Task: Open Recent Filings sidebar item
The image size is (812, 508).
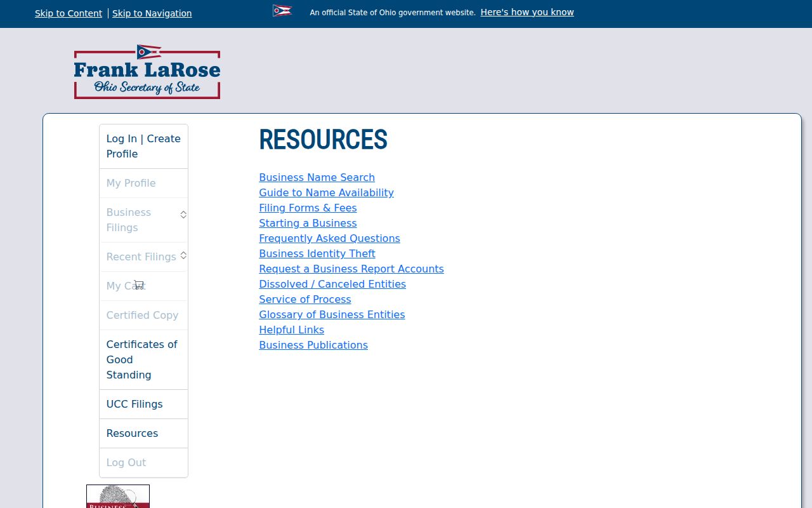Action: tap(143, 257)
